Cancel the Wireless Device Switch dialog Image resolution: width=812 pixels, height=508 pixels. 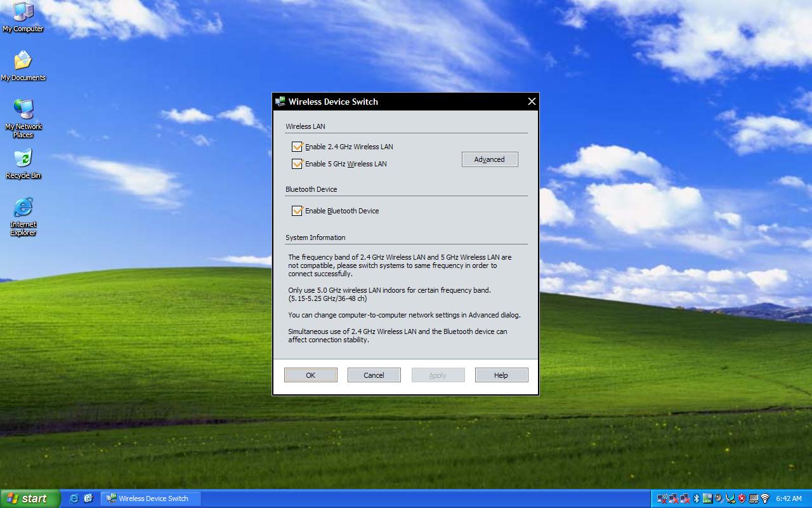(x=374, y=375)
